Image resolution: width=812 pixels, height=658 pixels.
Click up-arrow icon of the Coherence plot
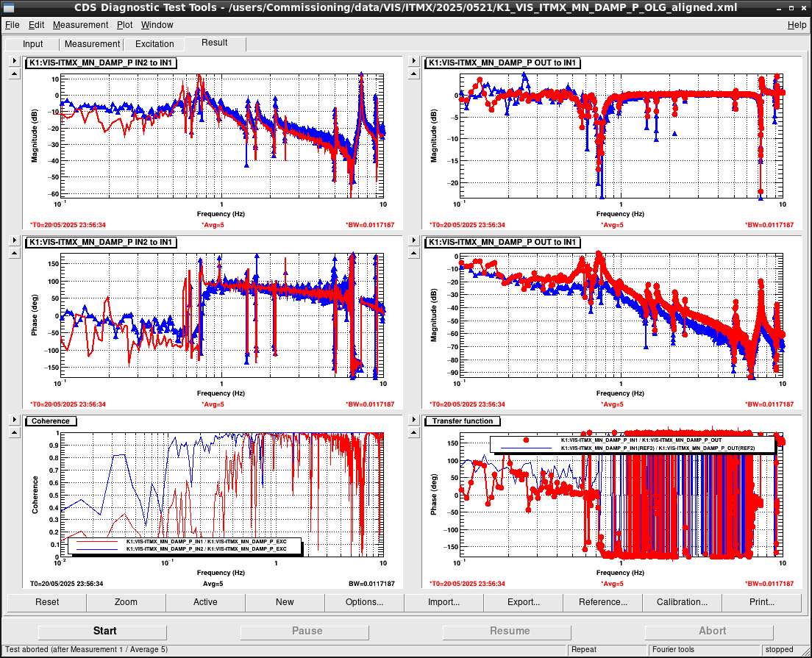coord(15,432)
